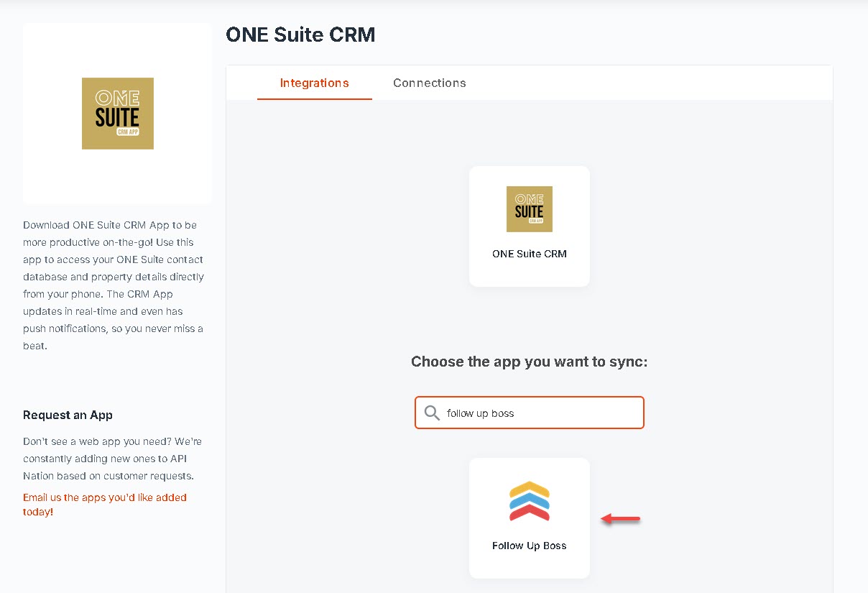The width and height of the screenshot is (868, 593).
Task: Click the large ONE Suite logo in sidebar
Action: click(118, 114)
